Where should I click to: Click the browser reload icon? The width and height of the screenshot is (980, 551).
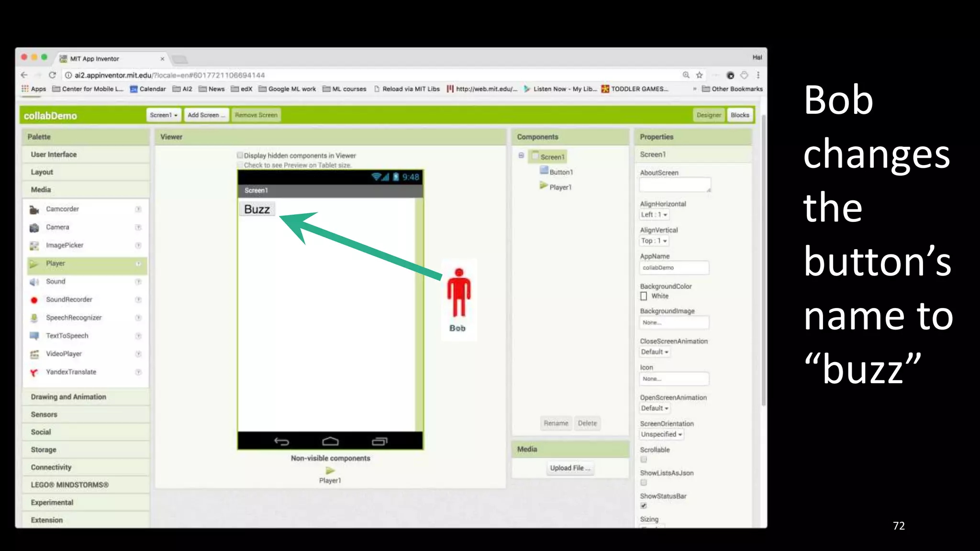[52, 75]
